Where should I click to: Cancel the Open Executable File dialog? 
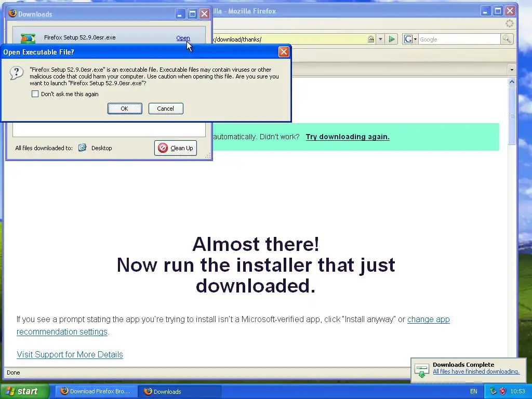[x=166, y=109]
